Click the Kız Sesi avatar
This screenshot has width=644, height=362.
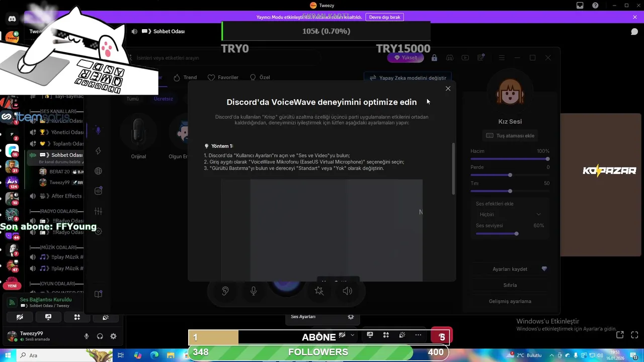point(510,91)
